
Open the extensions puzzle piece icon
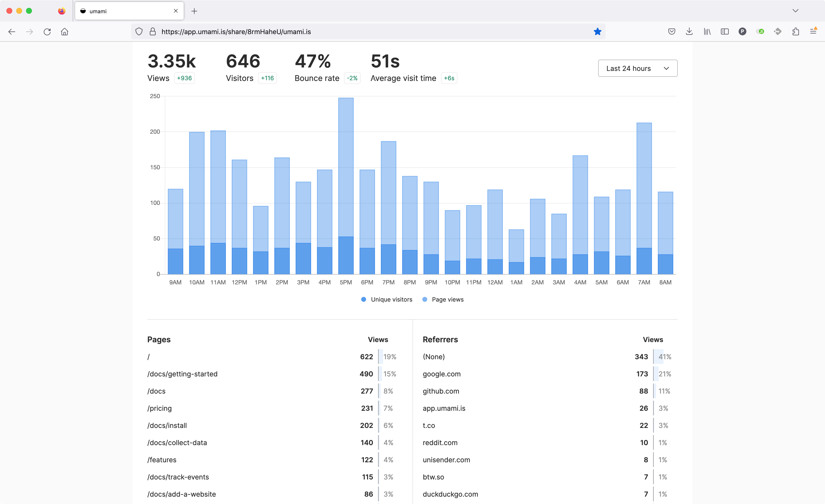[x=796, y=31]
